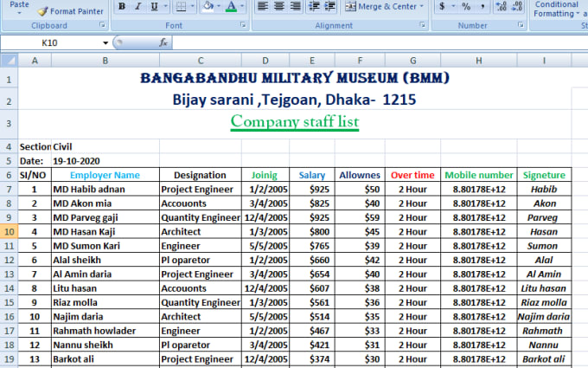The image size is (588, 368).
Task: Select signature cell Najim daria
Action: [544, 317]
